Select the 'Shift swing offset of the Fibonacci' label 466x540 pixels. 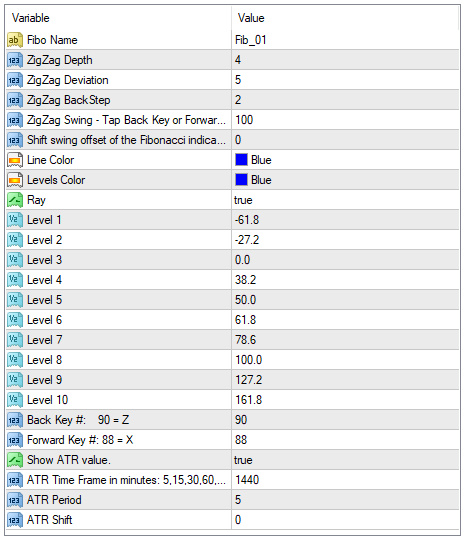pos(126,140)
